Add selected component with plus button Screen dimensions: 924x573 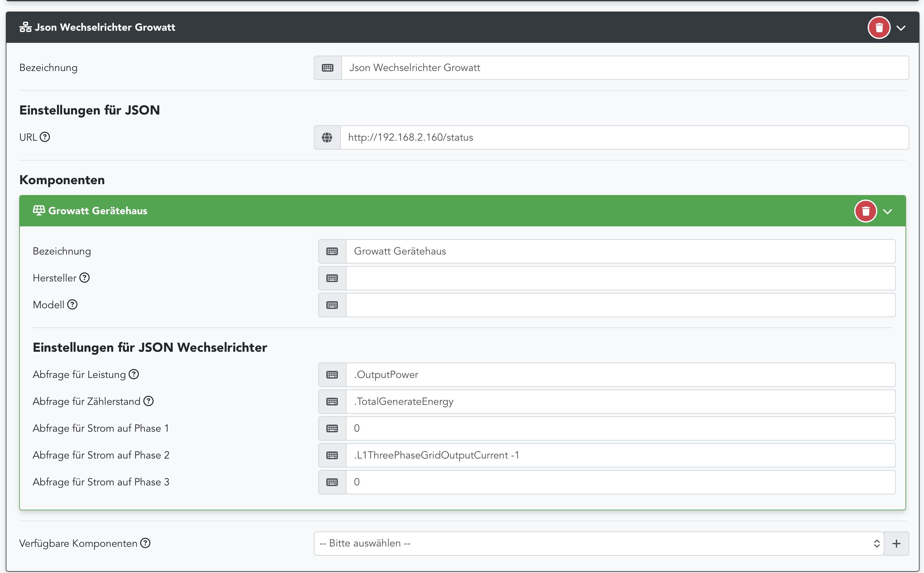click(x=896, y=544)
